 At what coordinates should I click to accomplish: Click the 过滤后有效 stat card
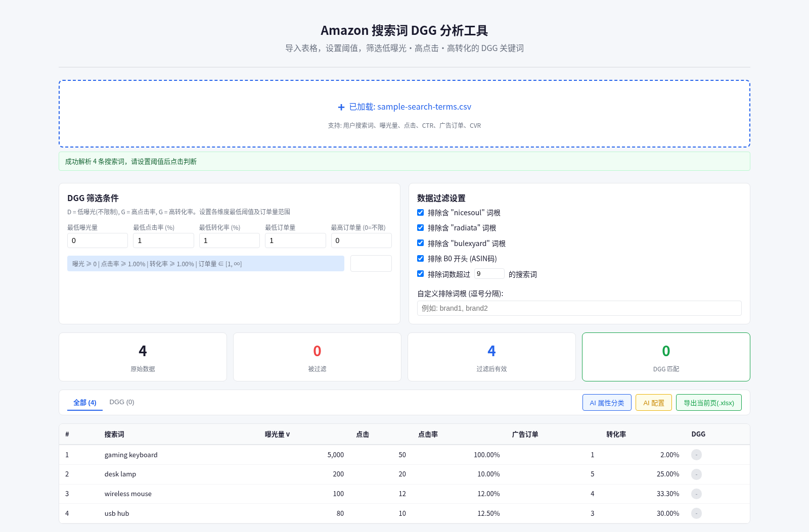click(491, 357)
